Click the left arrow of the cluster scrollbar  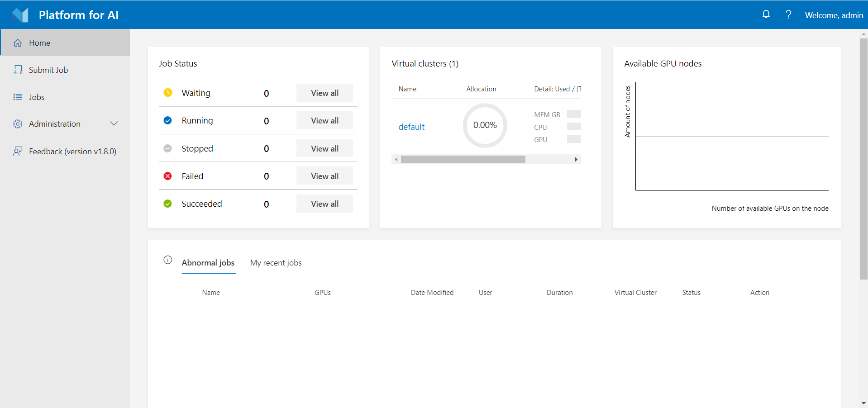tap(396, 159)
